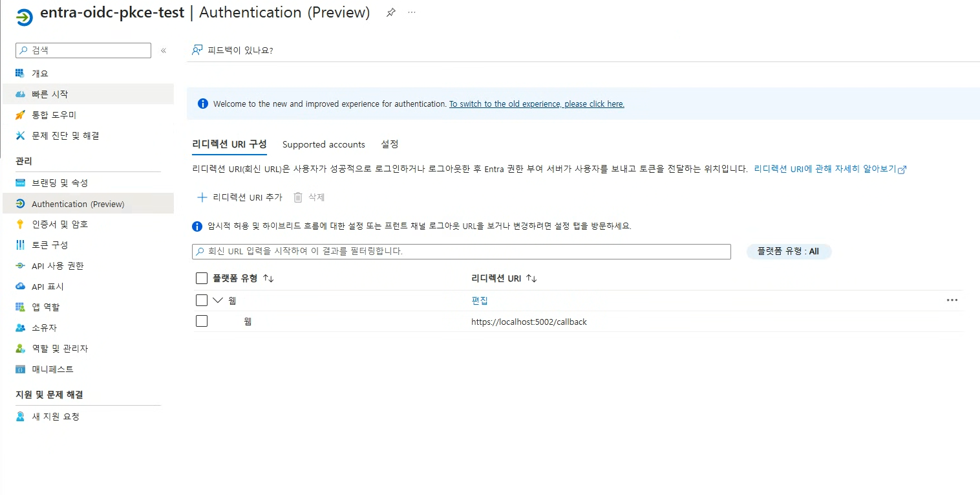Click the info icon in welcome banner
The height and width of the screenshot is (495, 980).
click(203, 104)
